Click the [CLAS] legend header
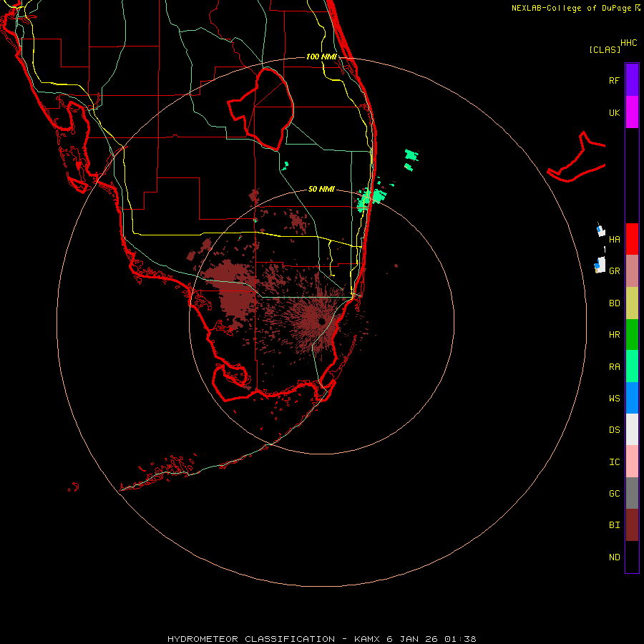This screenshot has width=644, height=644. (604, 49)
